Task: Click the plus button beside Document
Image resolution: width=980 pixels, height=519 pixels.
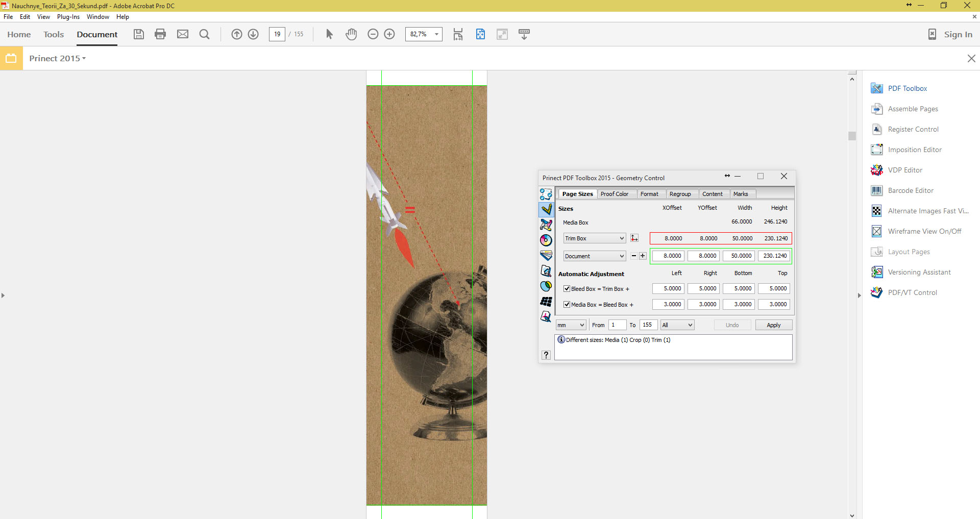Action: [x=643, y=256]
